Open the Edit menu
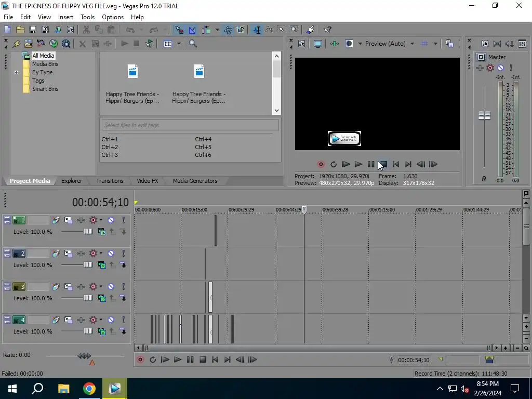 25,17
